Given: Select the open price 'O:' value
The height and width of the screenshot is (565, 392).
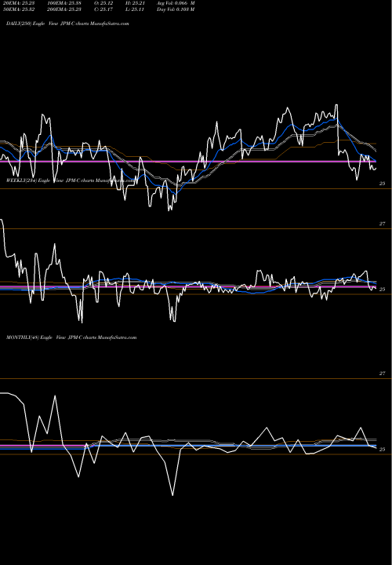Looking at the screenshot, I should point(103,3).
